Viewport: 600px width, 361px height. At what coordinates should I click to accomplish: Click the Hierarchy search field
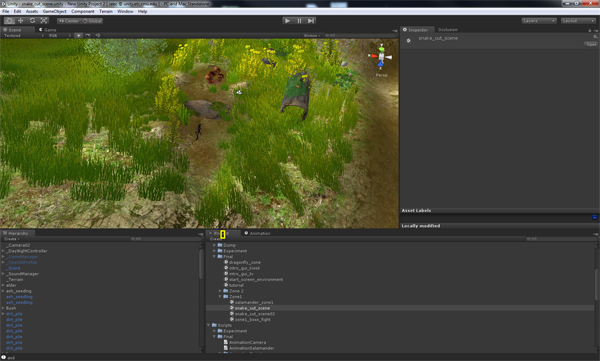click(x=165, y=239)
